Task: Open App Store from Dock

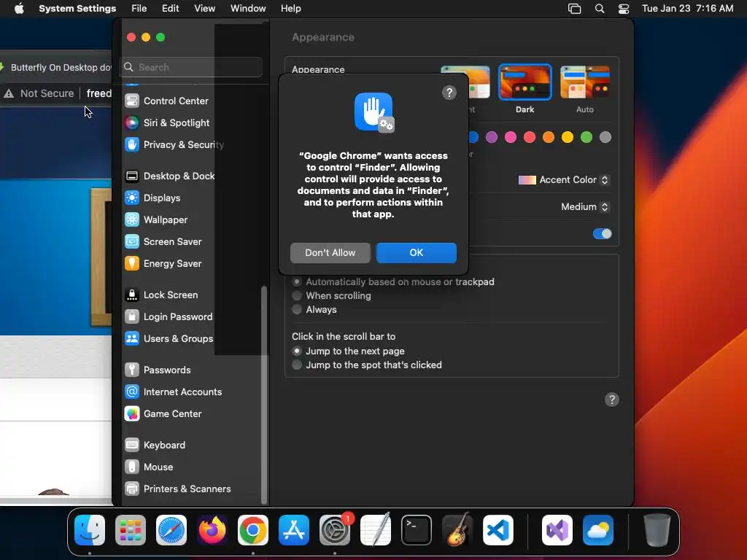Action: pyautogui.click(x=294, y=530)
